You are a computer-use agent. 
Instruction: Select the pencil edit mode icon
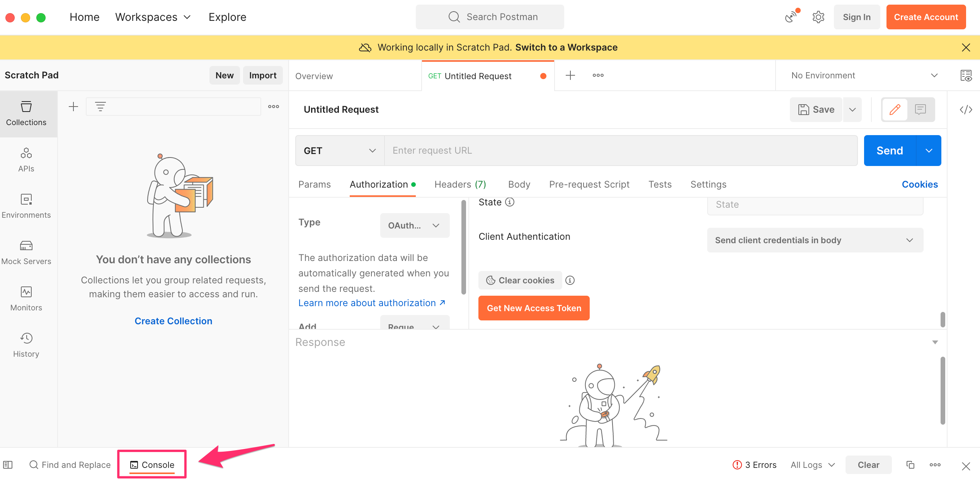point(895,110)
